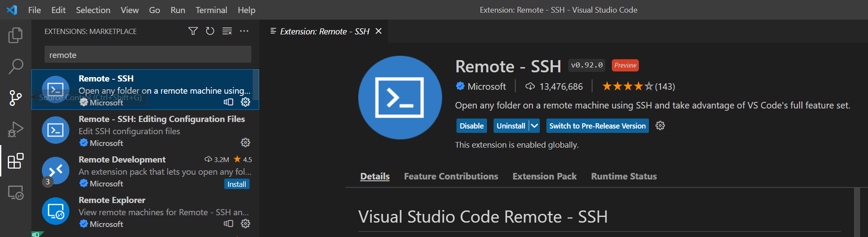
Task: Open the Run menu
Action: pyautogui.click(x=178, y=10)
